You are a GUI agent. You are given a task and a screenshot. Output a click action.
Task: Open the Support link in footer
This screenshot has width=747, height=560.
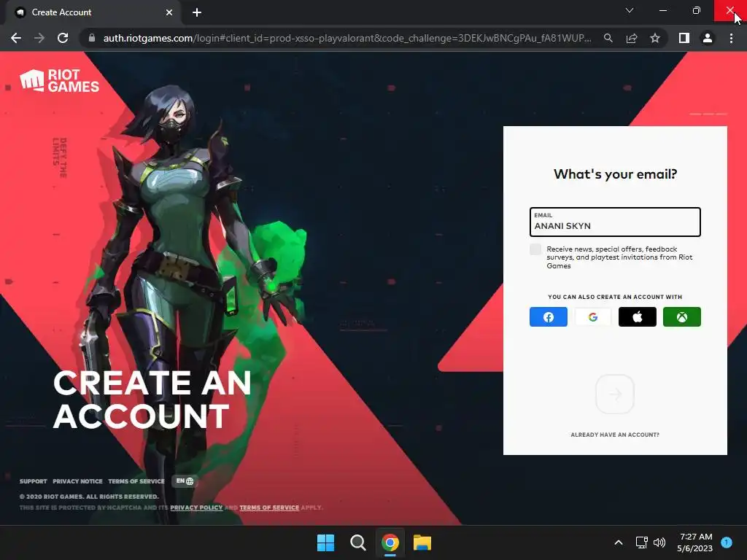click(34, 481)
